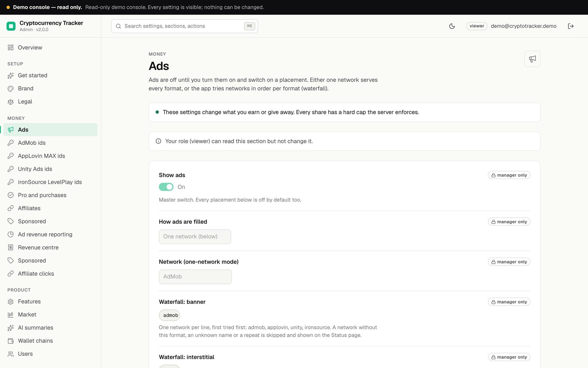Click the Unity Ads ids key icon
The image size is (588, 368).
(11, 169)
